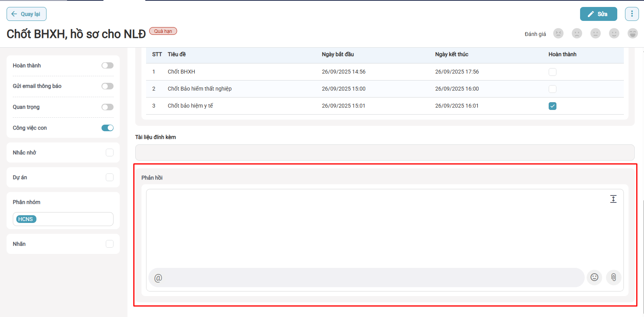The height and width of the screenshot is (317, 644).
Task: Enable Gửi email thông báo switch
Action: 107,86
